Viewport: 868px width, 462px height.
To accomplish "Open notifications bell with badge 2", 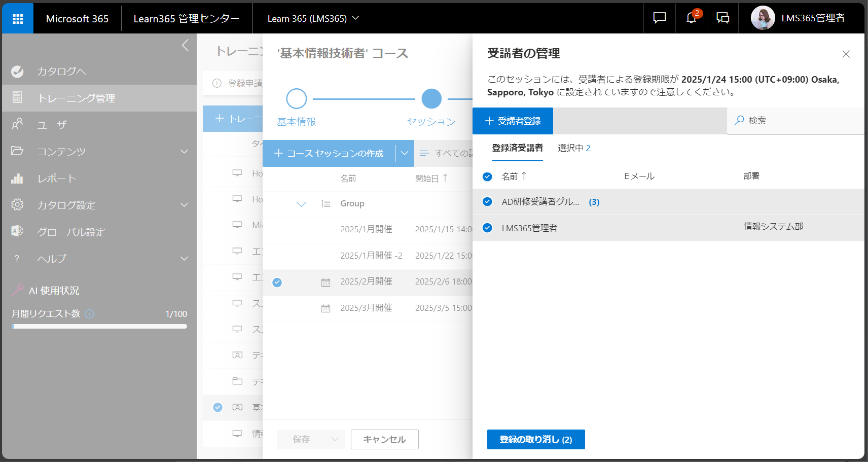I will tap(691, 18).
